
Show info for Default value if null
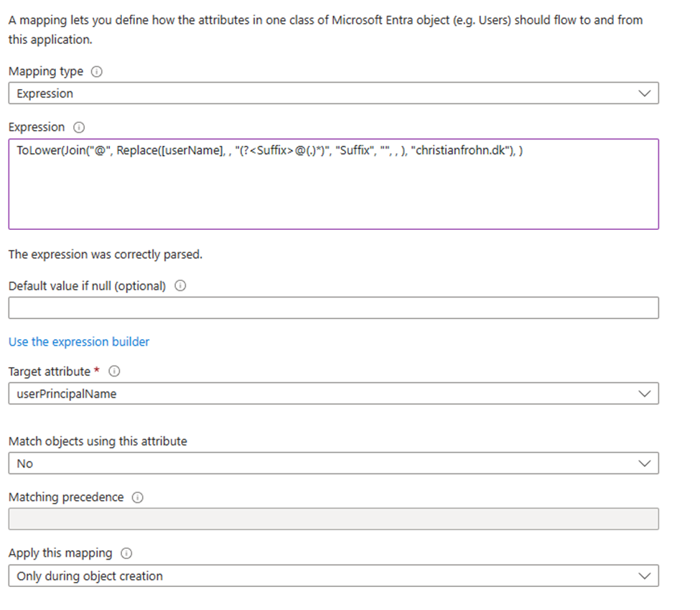click(180, 286)
